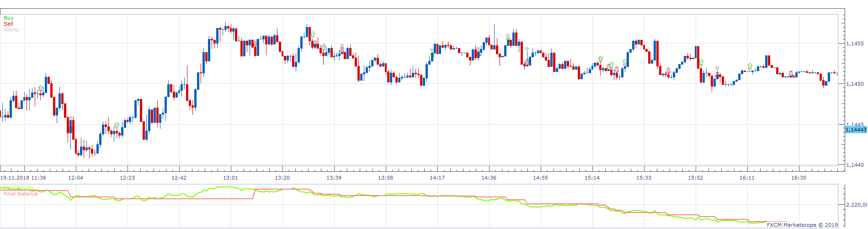Screen dimensions: 868x229
Task: Click the 14:55 time axis label
Action: (541, 178)
